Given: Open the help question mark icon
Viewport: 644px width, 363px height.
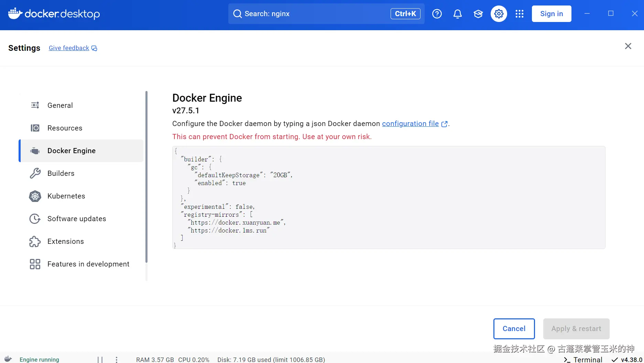Looking at the screenshot, I should (x=437, y=14).
